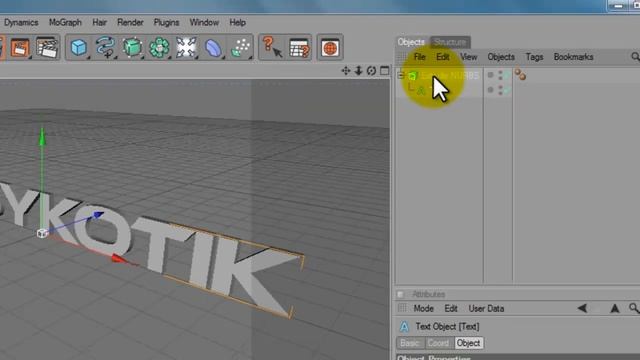Open Object Manager View menu
The height and width of the screenshot is (360, 640).
point(469,57)
